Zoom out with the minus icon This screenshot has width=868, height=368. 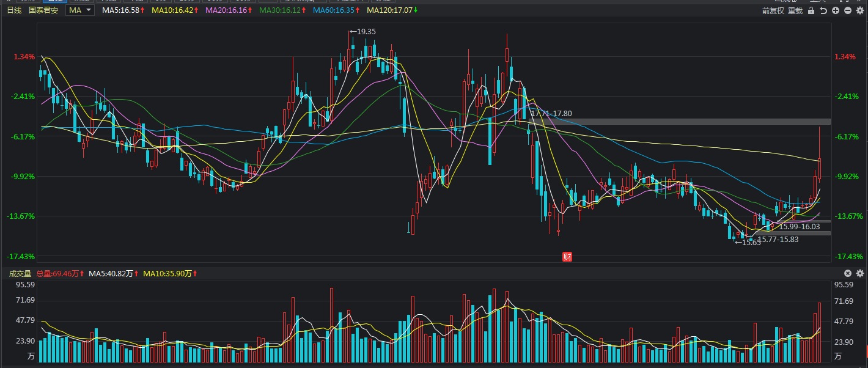(848, 10)
